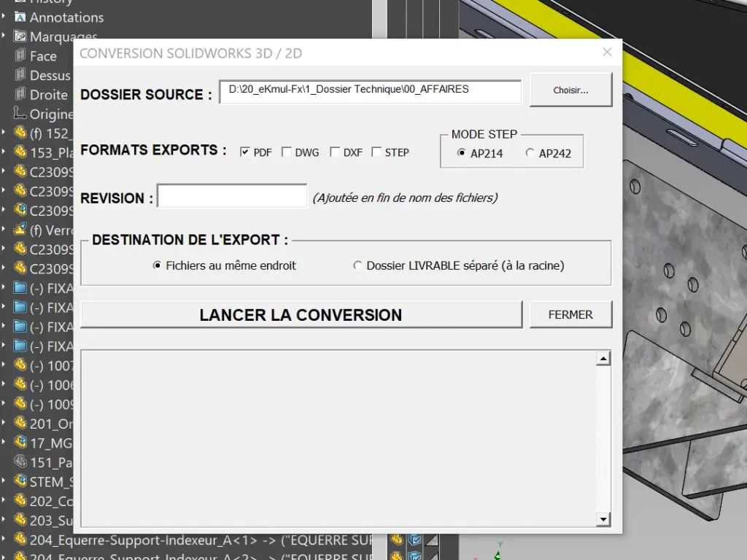Enable the DWG export checkbox
This screenshot has height=560, width=747.
(288, 152)
